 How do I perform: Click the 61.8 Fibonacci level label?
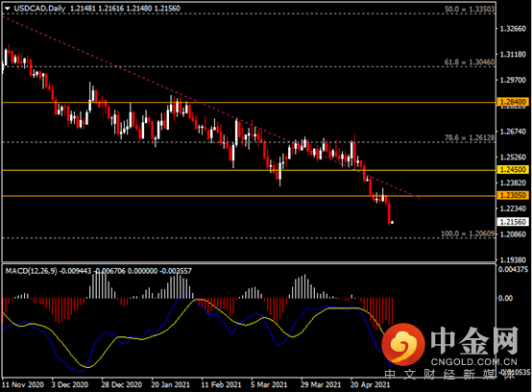470,62
